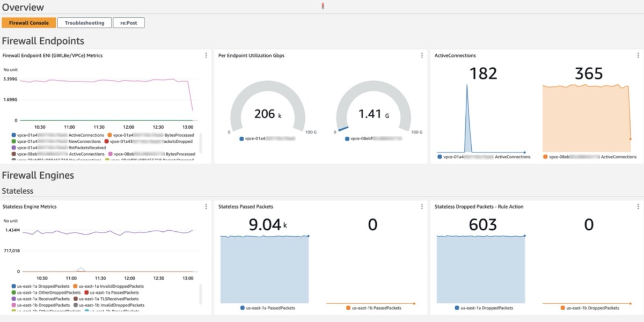Open Stateless Dropped Packets - Rule Action menu
The width and height of the screenshot is (644, 322).
(638, 207)
